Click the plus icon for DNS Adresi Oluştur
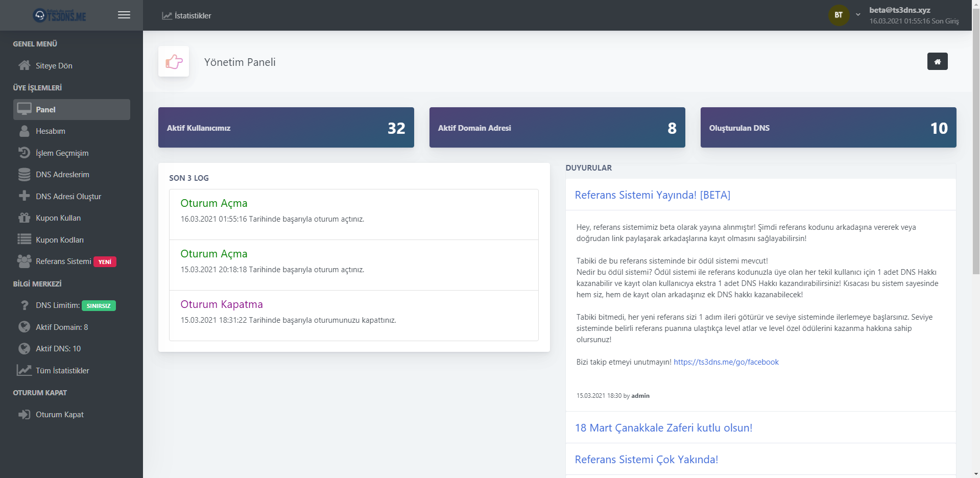 [24, 196]
